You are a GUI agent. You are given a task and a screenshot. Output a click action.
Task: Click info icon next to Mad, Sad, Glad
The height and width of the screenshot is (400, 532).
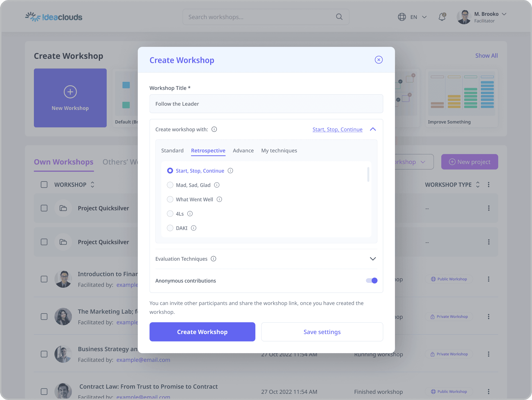click(x=217, y=185)
